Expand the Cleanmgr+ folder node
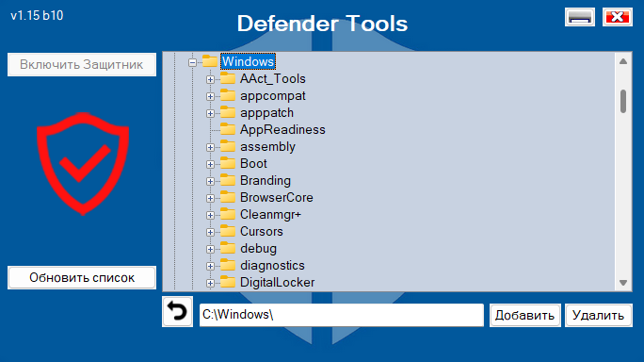This screenshot has width=644, height=362. tap(210, 215)
